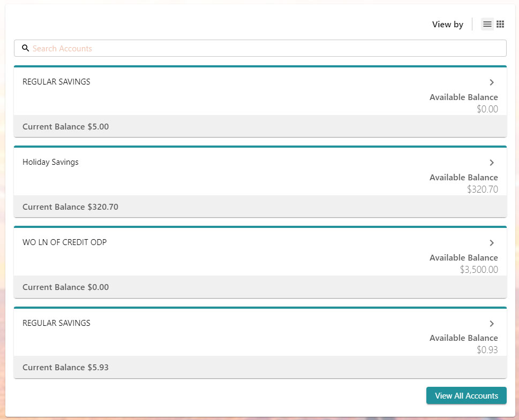Image resolution: width=519 pixels, height=420 pixels.
Task: Click the $320.70 available balance amount
Action: click(482, 189)
